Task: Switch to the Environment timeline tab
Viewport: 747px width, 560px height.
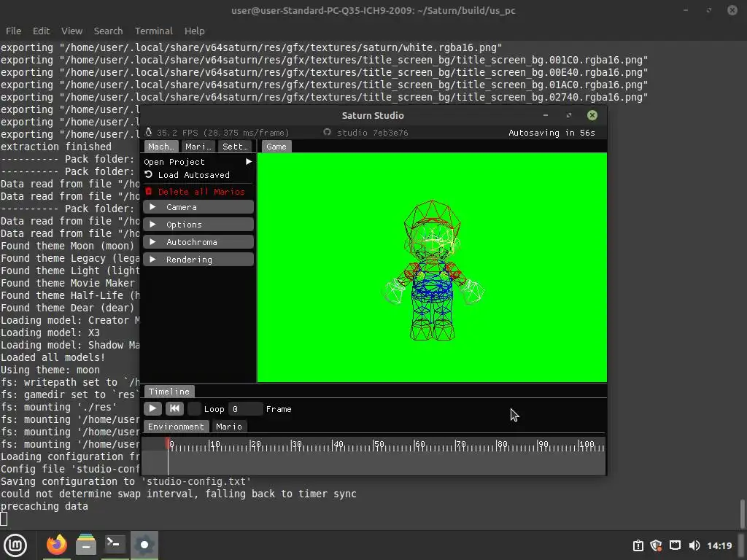Action: point(176,426)
